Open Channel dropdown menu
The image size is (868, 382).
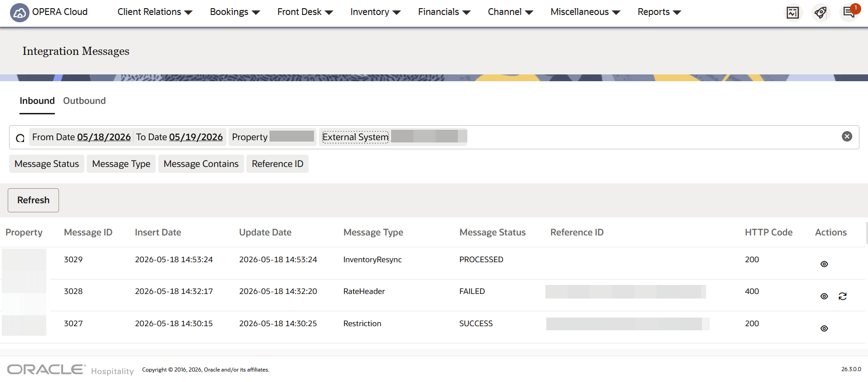[x=510, y=12]
